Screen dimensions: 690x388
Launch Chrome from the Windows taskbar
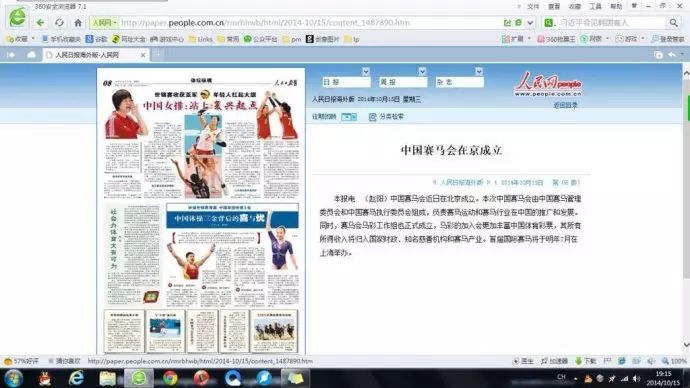(170, 378)
